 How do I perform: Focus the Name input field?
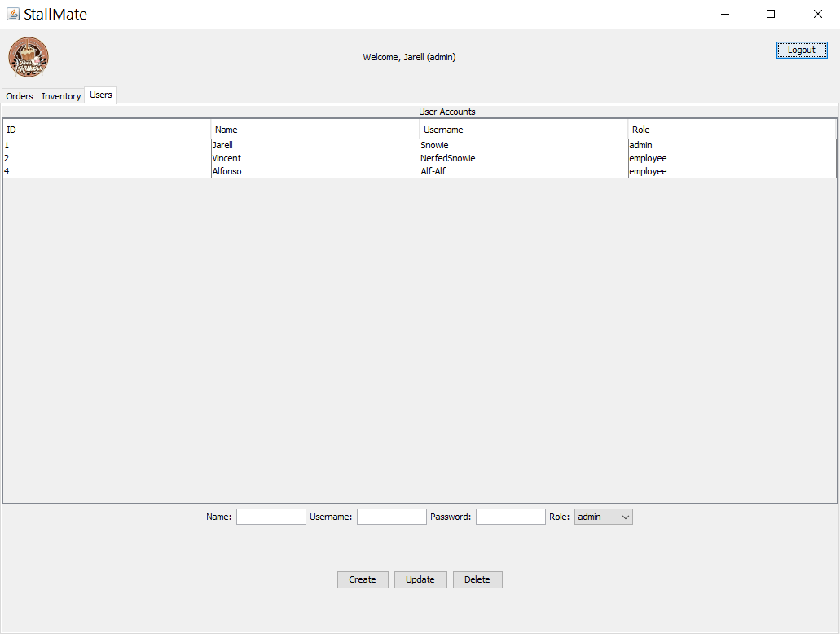(x=271, y=517)
